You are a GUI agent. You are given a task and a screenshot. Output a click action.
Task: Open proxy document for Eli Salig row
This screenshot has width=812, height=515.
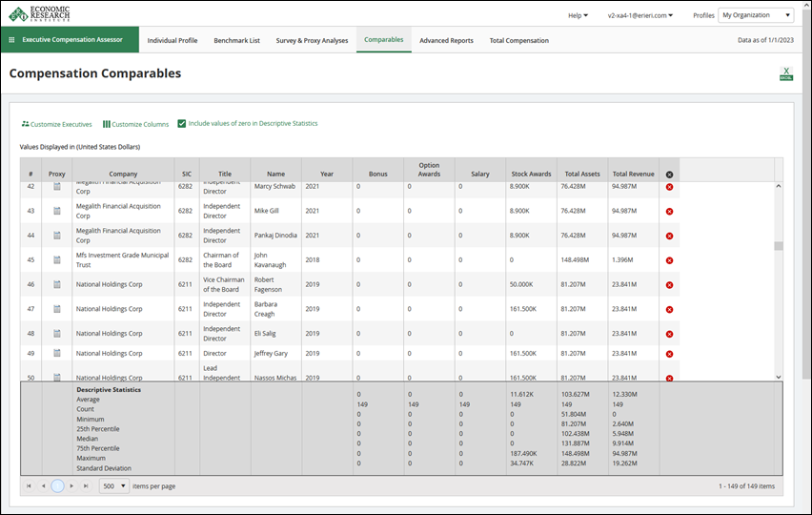click(57, 334)
